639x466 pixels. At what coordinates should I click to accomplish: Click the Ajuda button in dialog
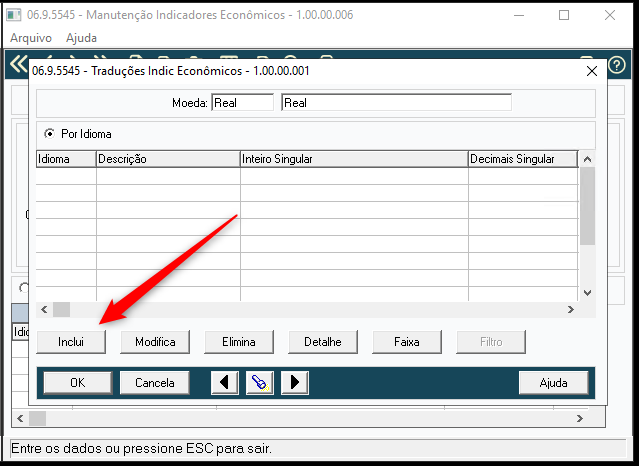(553, 382)
